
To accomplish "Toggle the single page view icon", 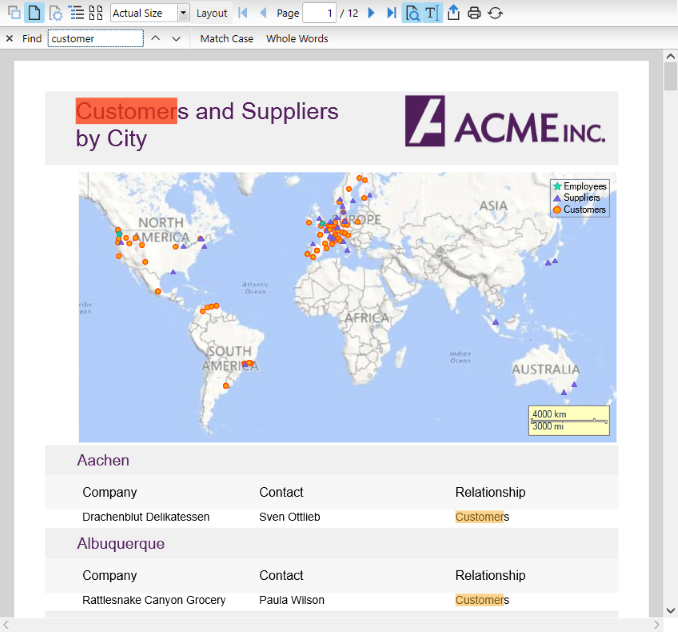I will point(33,13).
